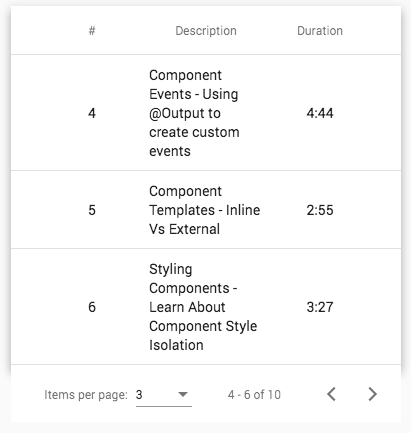Click the 2:55 duration cell
This screenshot has height=433, width=411.
tap(320, 210)
